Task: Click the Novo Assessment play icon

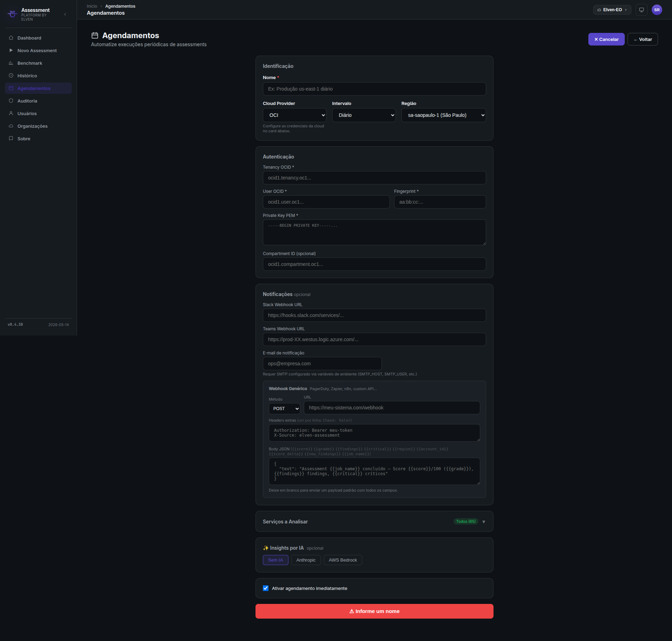Action: 11,50
